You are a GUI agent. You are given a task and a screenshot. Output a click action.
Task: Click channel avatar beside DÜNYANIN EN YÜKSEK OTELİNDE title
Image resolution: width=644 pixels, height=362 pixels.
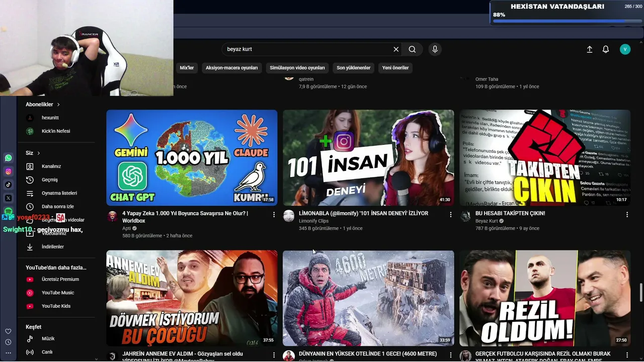click(x=289, y=356)
